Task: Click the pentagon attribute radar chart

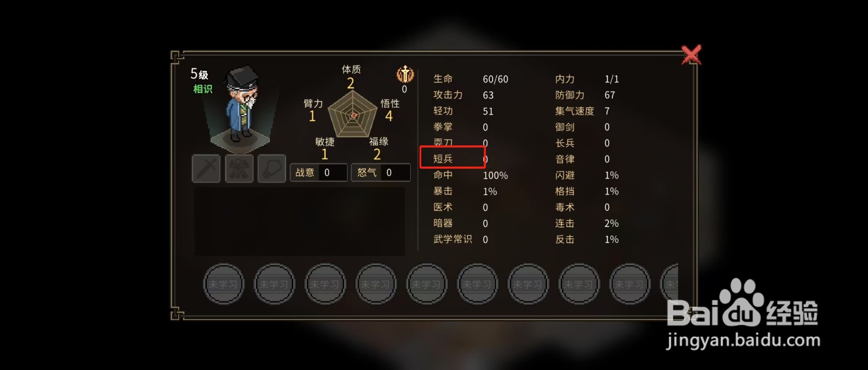Action: (x=353, y=114)
